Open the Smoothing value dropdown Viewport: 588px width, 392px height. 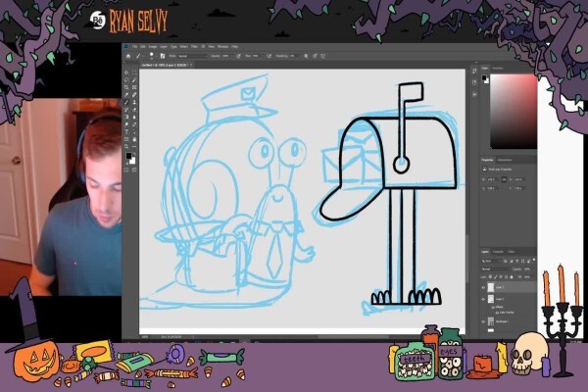(x=299, y=56)
